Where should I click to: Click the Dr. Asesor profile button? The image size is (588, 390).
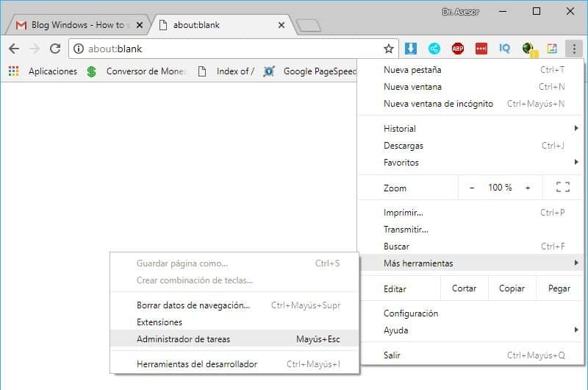tap(460, 12)
